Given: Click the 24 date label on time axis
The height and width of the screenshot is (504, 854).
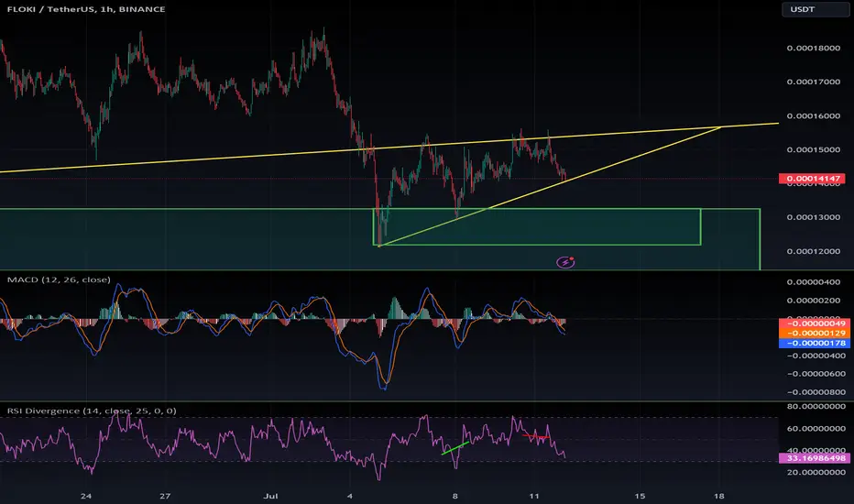Looking at the screenshot, I should click(85, 496).
